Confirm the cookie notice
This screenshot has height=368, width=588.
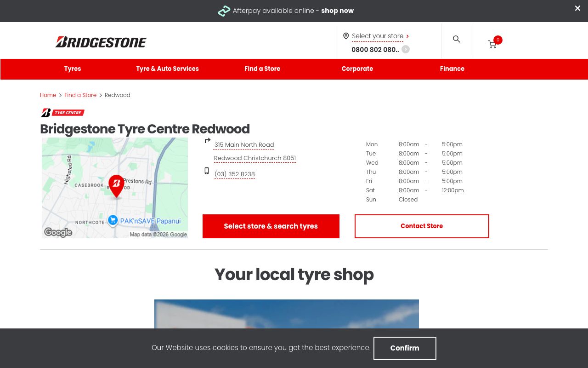tap(405, 348)
